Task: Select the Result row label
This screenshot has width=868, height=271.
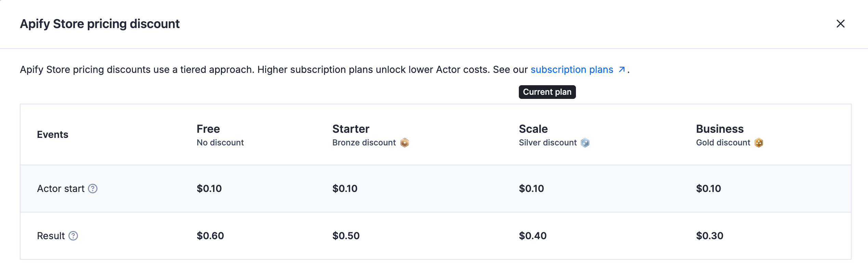Action: [x=51, y=236]
